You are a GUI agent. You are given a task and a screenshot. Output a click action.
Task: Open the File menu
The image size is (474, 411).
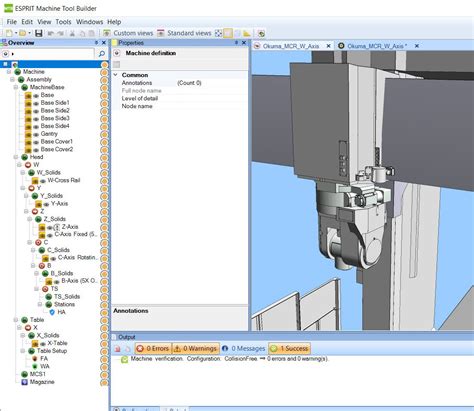coord(12,22)
